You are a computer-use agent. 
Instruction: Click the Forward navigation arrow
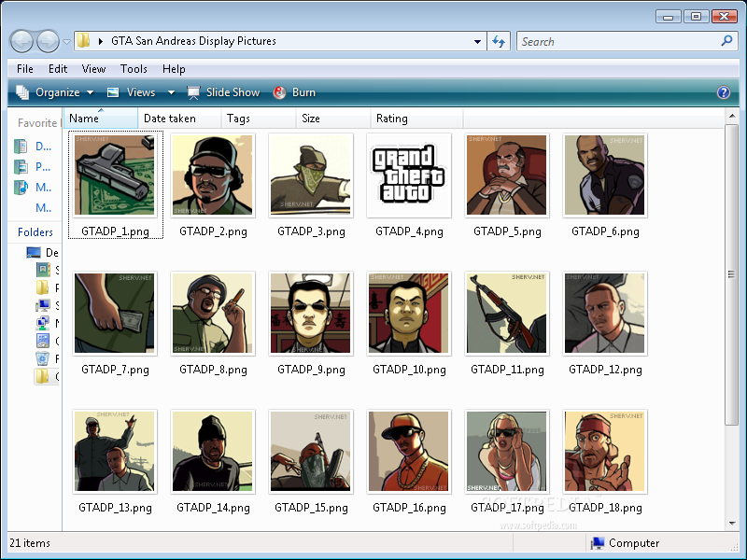pos(49,41)
